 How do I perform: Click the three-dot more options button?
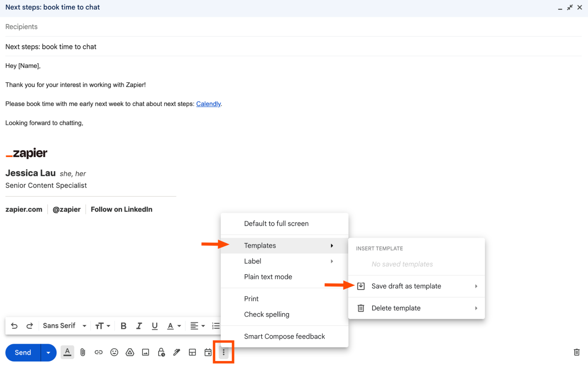point(224,352)
